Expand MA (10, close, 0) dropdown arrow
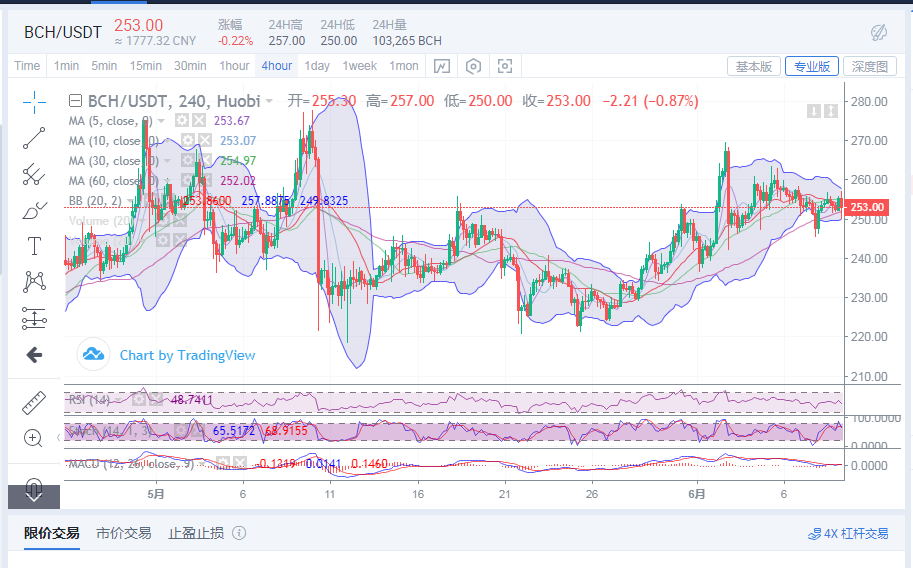 tap(167, 140)
